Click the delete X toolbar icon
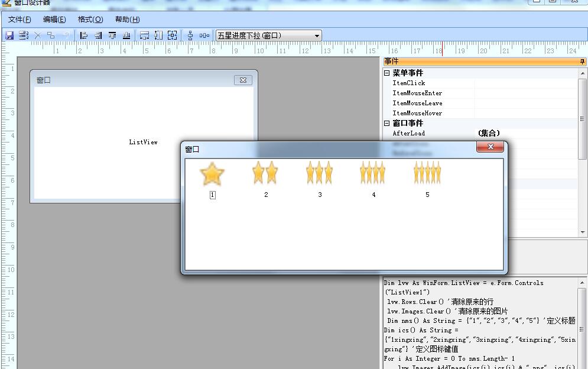 pos(37,35)
